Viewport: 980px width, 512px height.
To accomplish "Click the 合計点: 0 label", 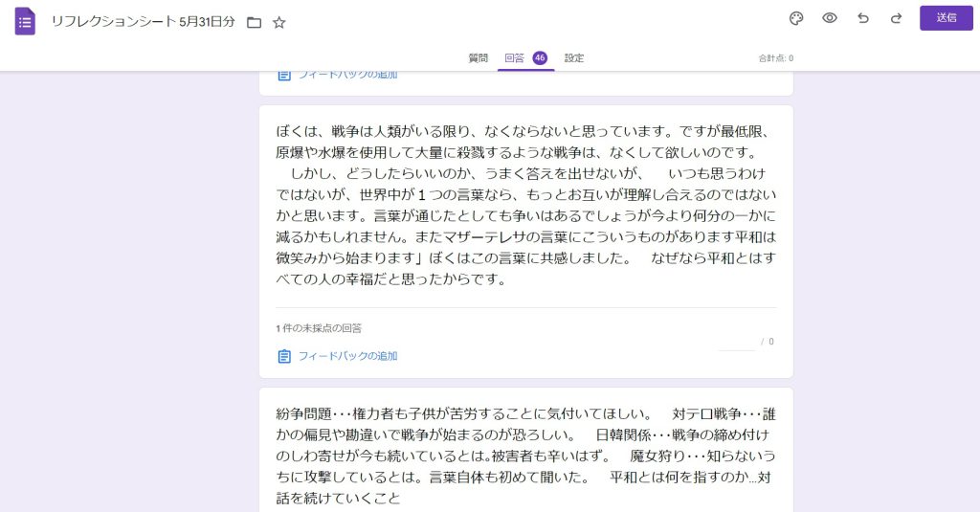I will 775,58.
